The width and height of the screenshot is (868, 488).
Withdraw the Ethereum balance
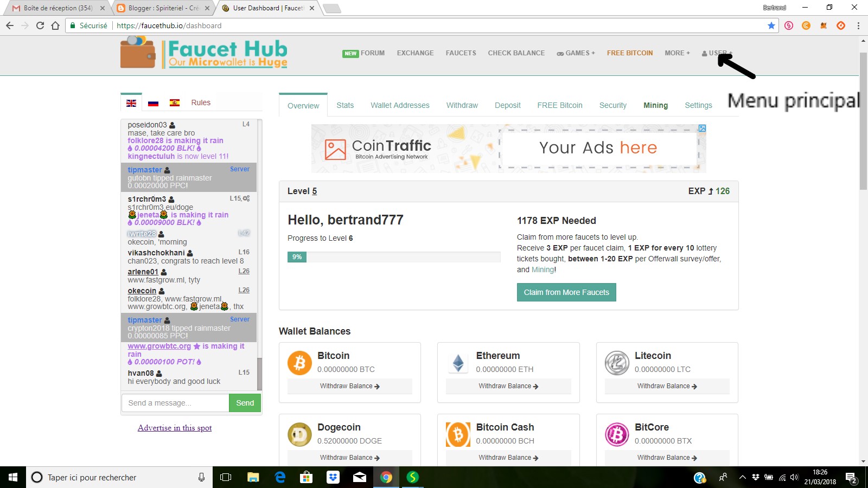[508, 386]
